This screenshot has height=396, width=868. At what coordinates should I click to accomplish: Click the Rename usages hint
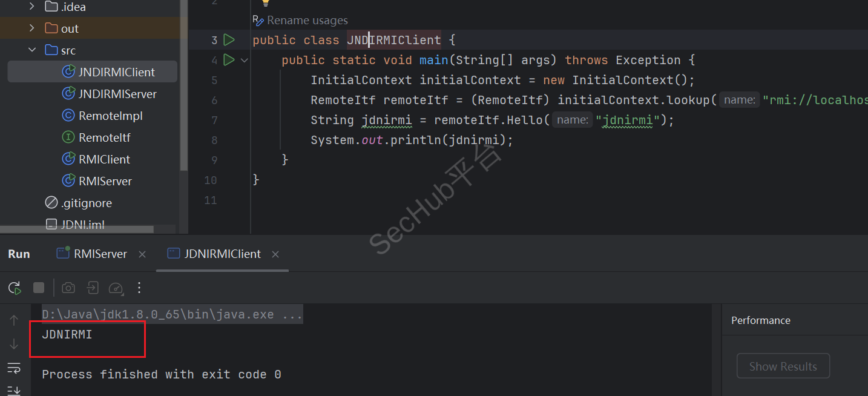point(307,21)
